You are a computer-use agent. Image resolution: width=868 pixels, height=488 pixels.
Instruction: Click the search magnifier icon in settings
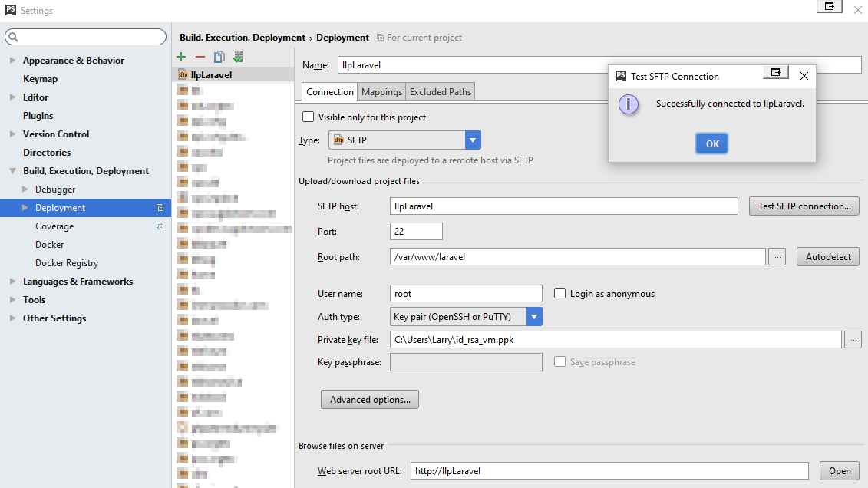point(13,37)
